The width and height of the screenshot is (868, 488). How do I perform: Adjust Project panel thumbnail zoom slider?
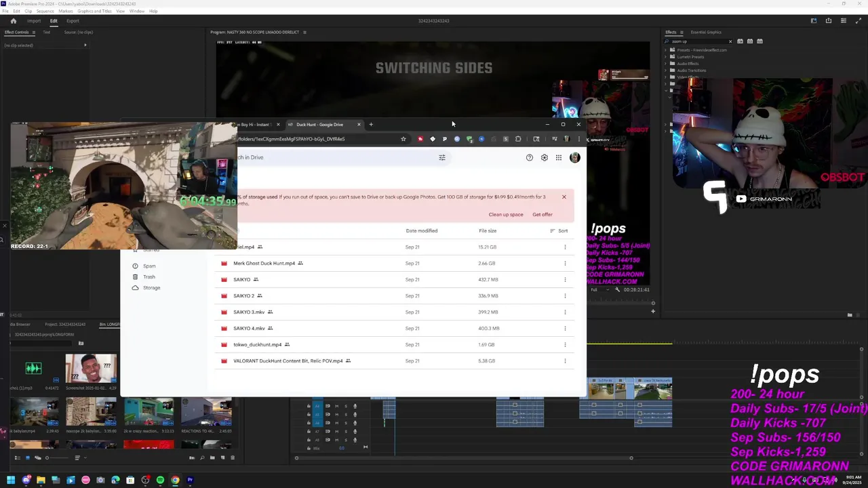58,457
